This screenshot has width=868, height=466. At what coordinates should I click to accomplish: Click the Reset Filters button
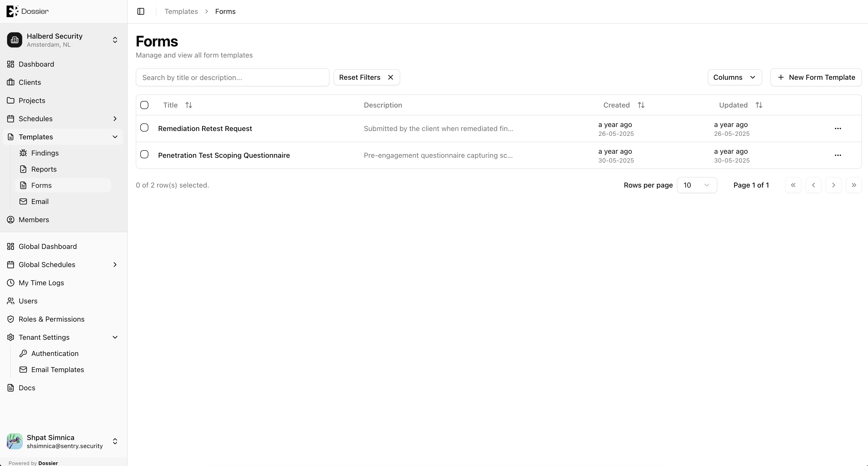[367, 77]
